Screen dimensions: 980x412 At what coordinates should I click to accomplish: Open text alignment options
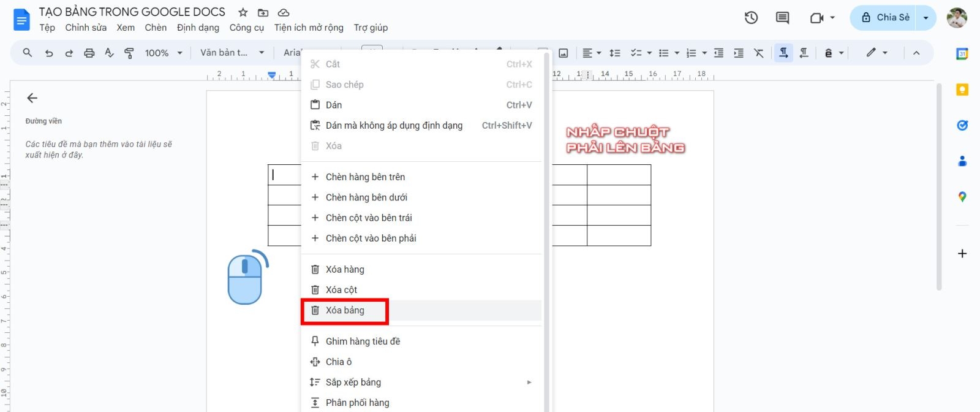[x=591, y=53]
